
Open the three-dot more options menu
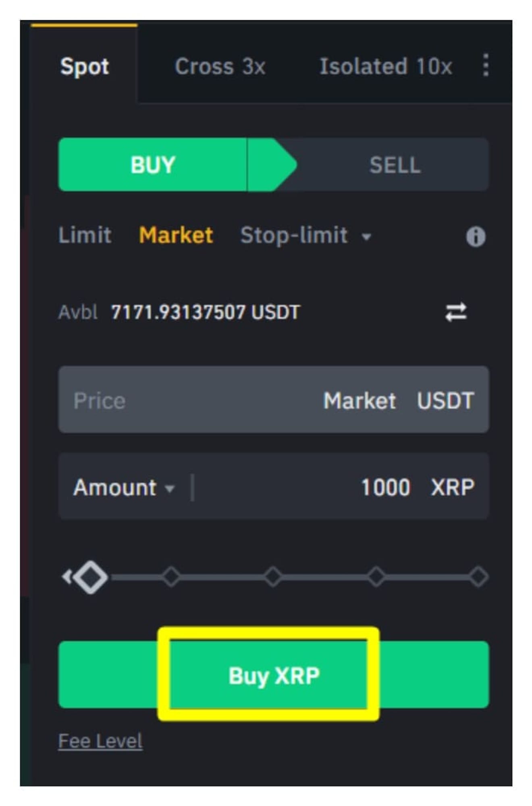pos(486,65)
